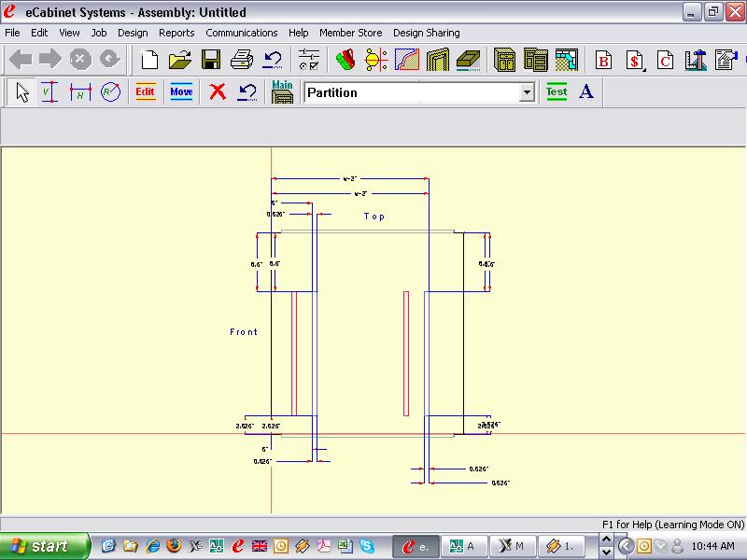Save with the floppy disk icon
The image size is (747, 560).
(211, 60)
